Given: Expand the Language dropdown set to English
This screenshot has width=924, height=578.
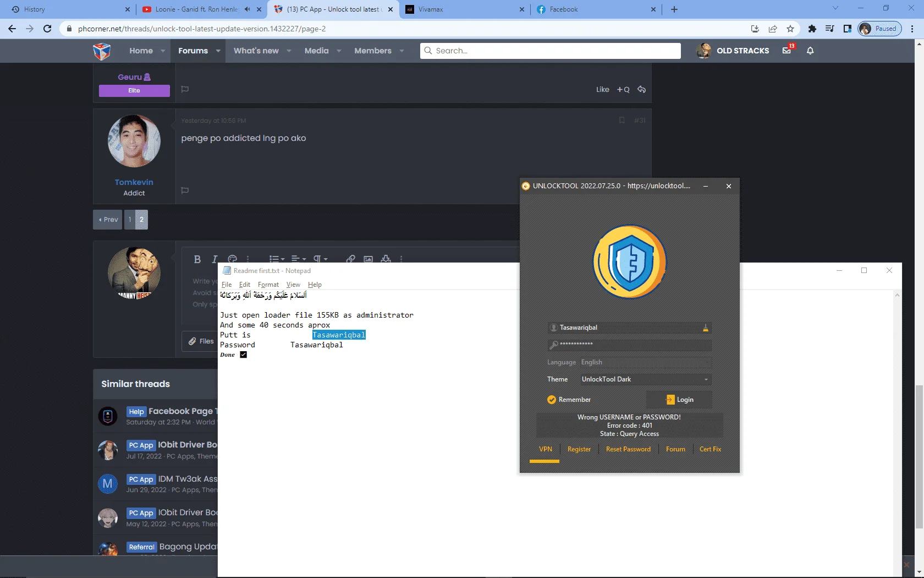Looking at the screenshot, I should pyautogui.click(x=645, y=362).
